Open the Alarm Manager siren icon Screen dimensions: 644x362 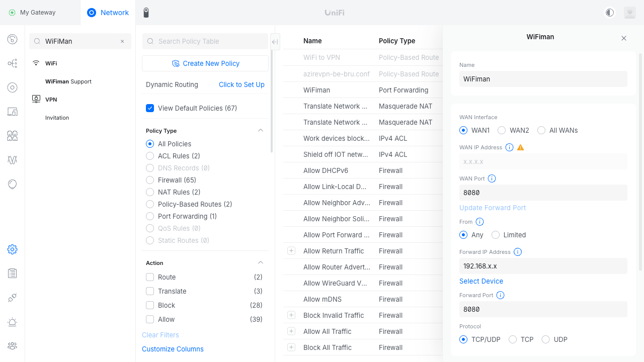coord(13,322)
